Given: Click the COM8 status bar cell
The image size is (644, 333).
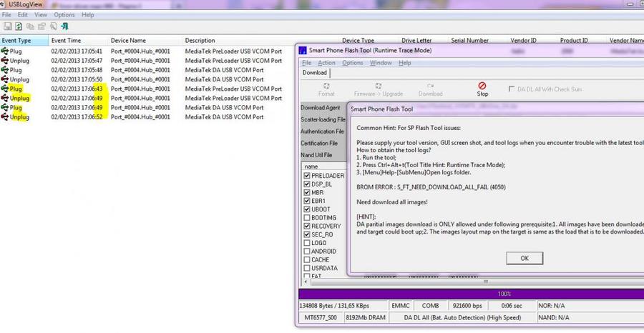Looking at the screenshot, I should (430, 306).
